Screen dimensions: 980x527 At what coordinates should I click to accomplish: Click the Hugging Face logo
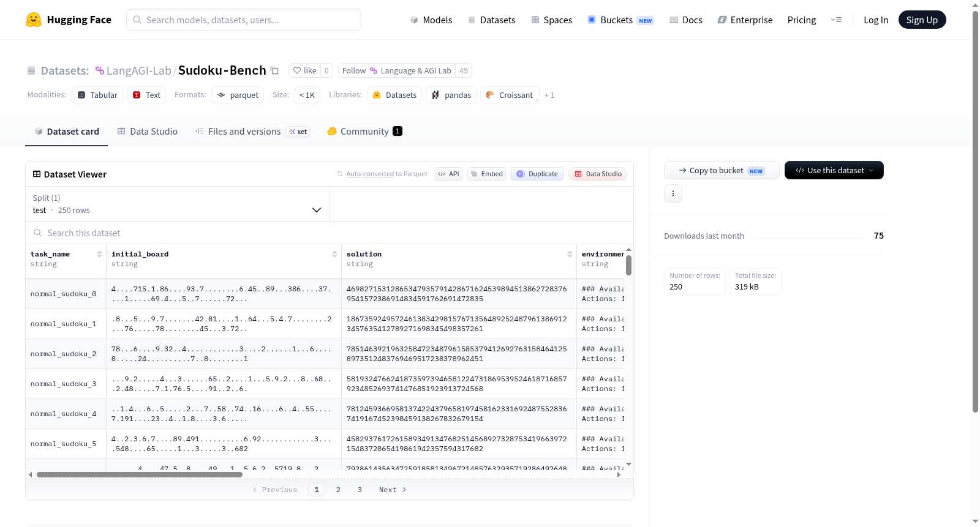(68, 20)
